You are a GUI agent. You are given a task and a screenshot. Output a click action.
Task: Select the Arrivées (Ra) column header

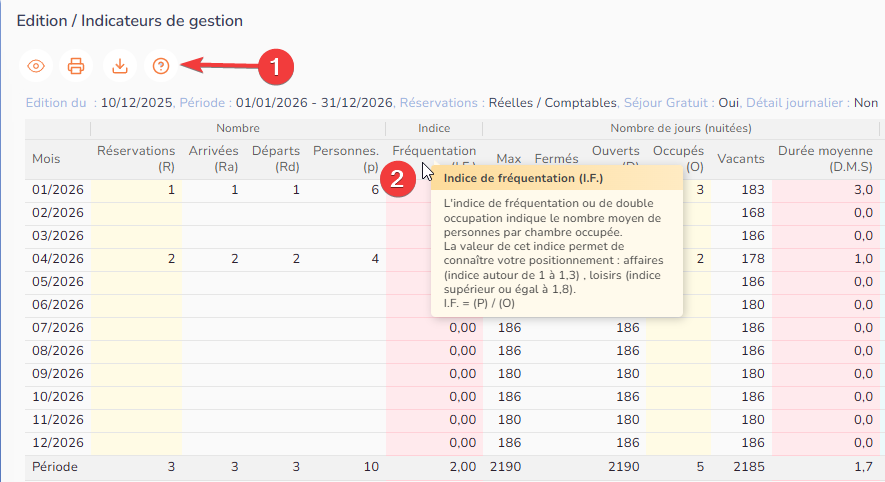pos(211,158)
